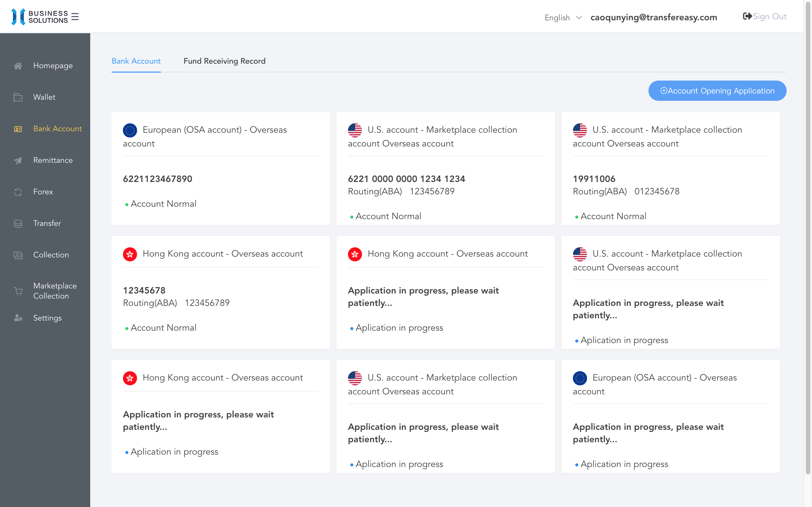
Task: Switch to Fund Receiving Record tab
Action: pyautogui.click(x=224, y=61)
